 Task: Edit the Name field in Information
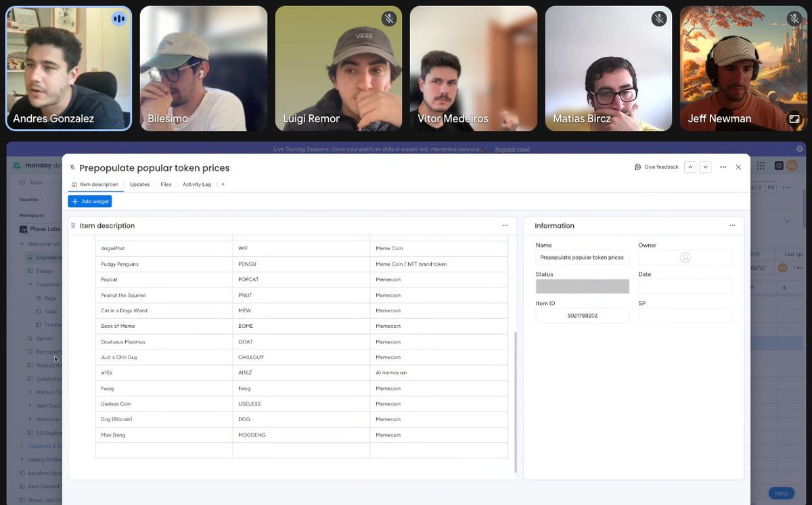583,257
